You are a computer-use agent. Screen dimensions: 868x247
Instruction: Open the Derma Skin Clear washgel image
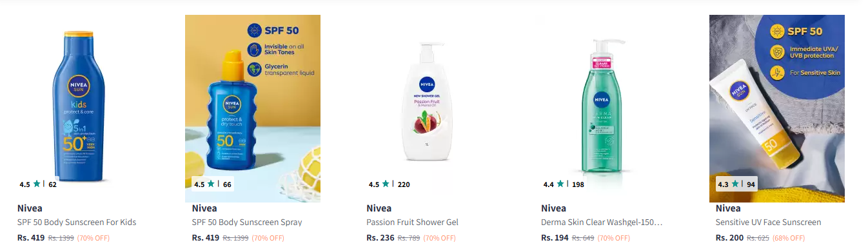(602, 108)
